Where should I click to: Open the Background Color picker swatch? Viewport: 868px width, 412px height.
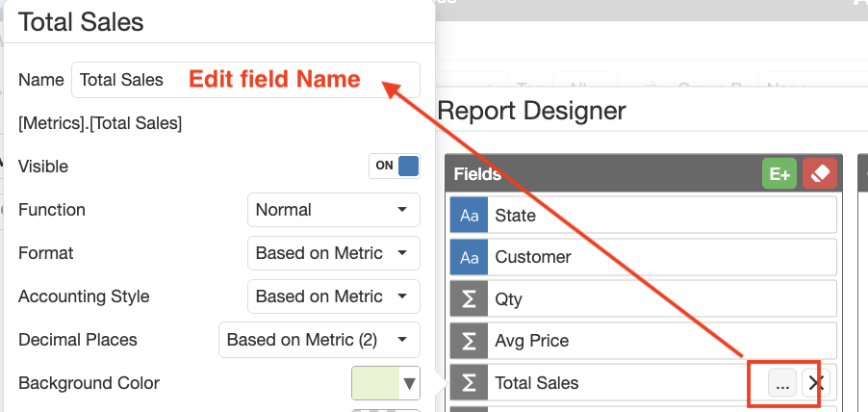pos(386,383)
